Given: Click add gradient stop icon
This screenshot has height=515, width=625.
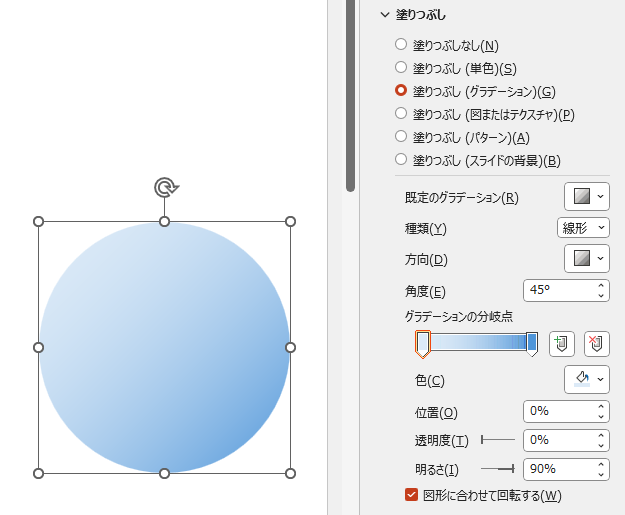Looking at the screenshot, I should pyautogui.click(x=562, y=343).
